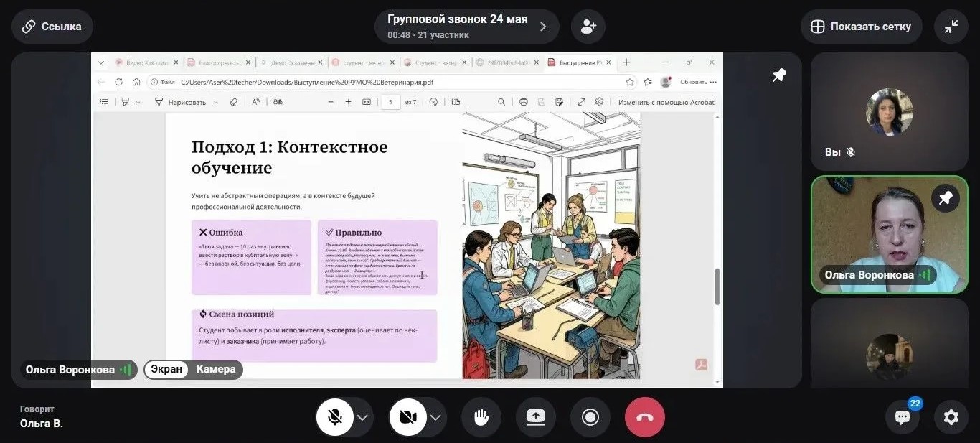Screen dimensions: 980x443
Task: Zoom in the PDF with plus
Action: pyautogui.click(x=348, y=102)
